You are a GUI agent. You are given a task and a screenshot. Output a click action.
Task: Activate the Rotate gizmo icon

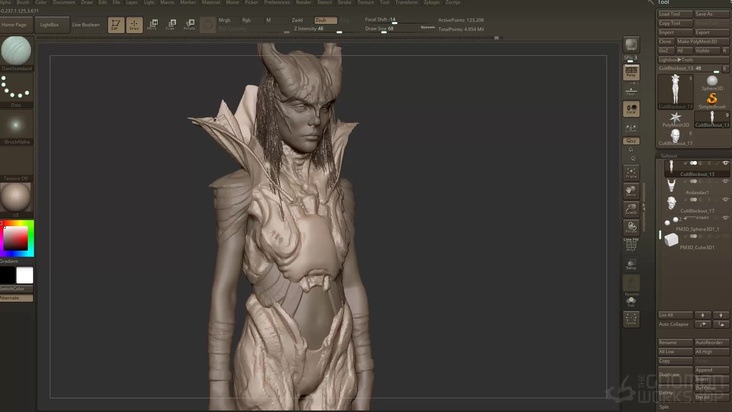[x=189, y=24]
